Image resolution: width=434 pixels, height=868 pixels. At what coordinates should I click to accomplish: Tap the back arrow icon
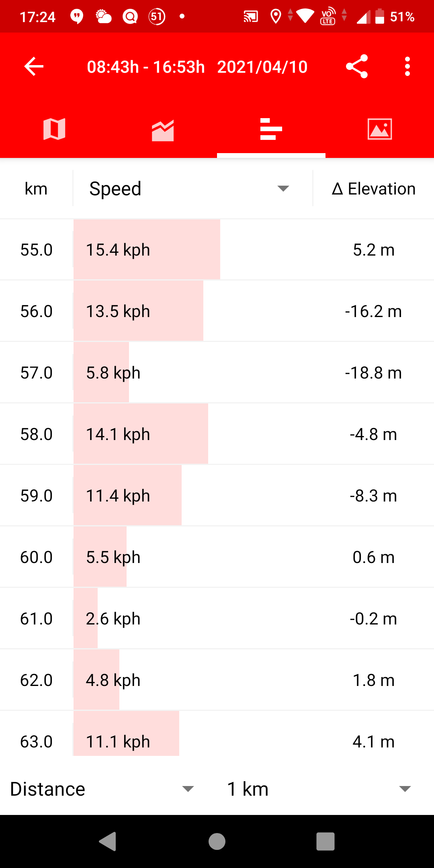pyautogui.click(x=34, y=67)
